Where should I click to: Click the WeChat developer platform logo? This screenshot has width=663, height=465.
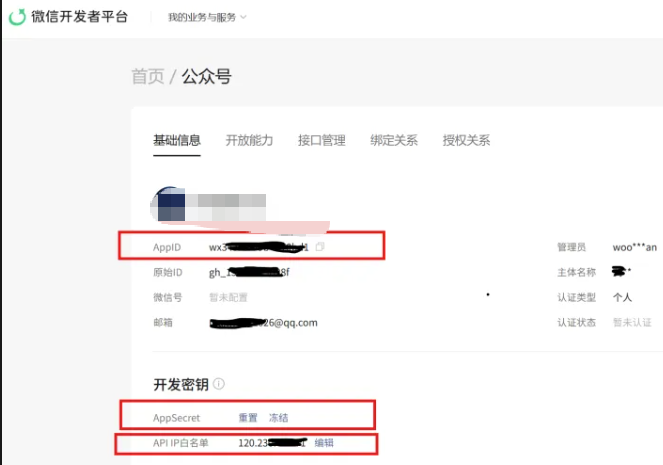17,17
